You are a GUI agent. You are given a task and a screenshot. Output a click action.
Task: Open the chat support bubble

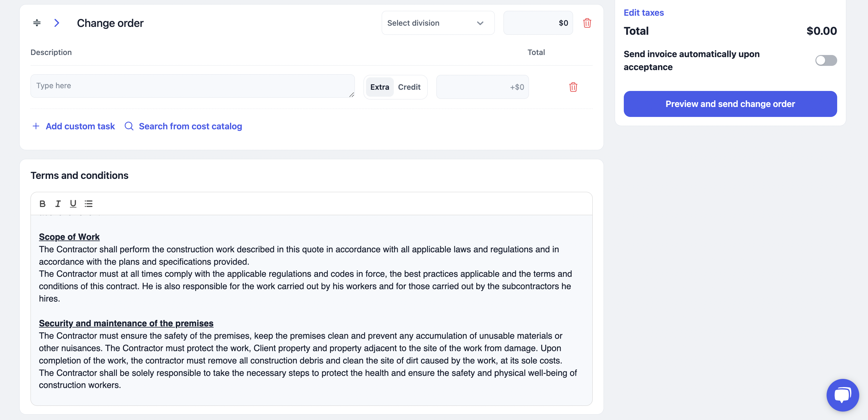point(842,395)
